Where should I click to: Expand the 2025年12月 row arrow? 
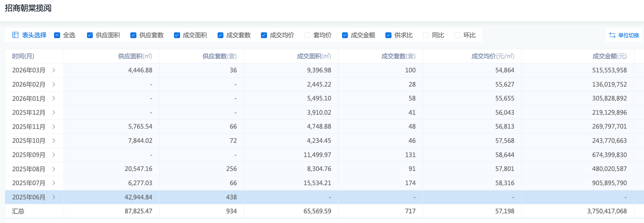(54, 112)
